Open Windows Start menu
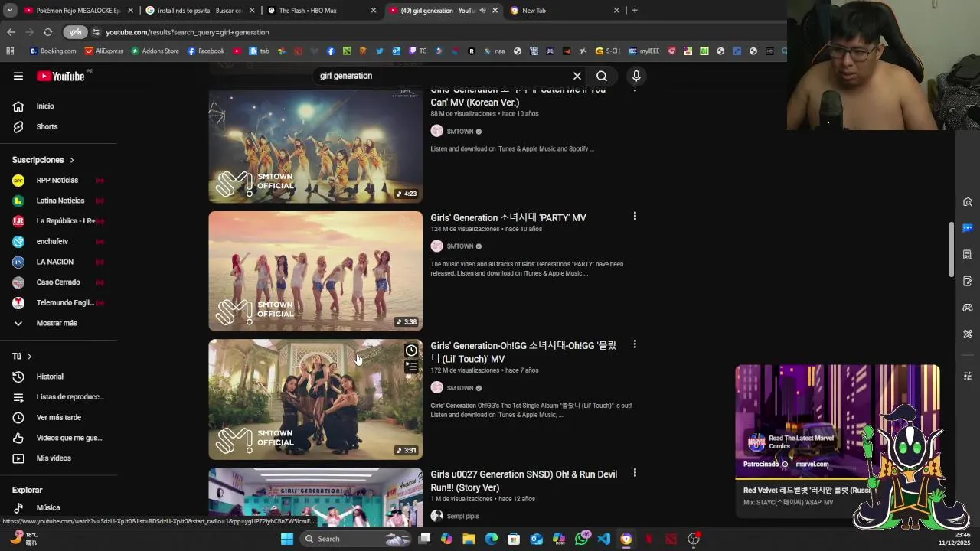The image size is (980, 551). coord(287,539)
